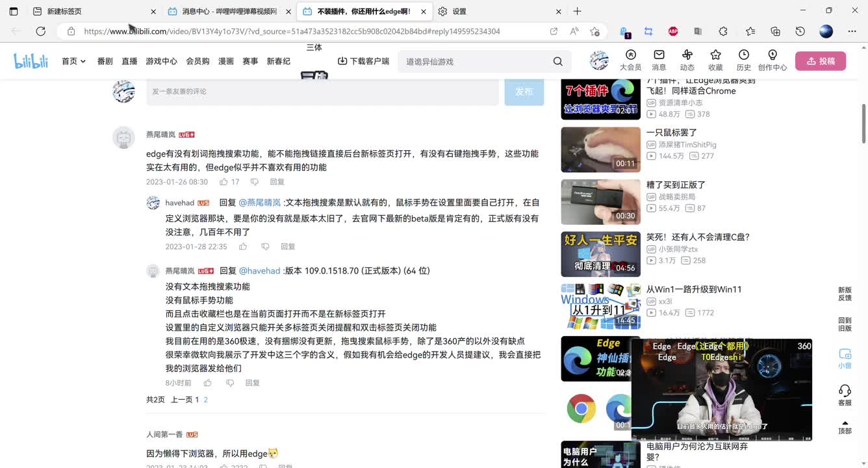Add this page to favorites star icon

click(x=594, y=31)
